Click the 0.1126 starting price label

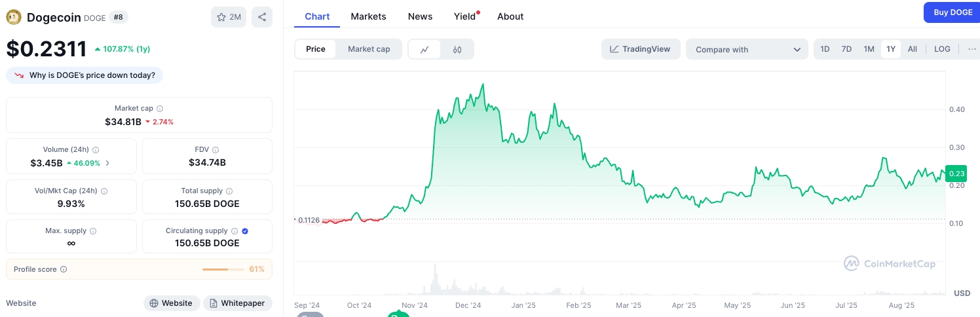point(308,220)
